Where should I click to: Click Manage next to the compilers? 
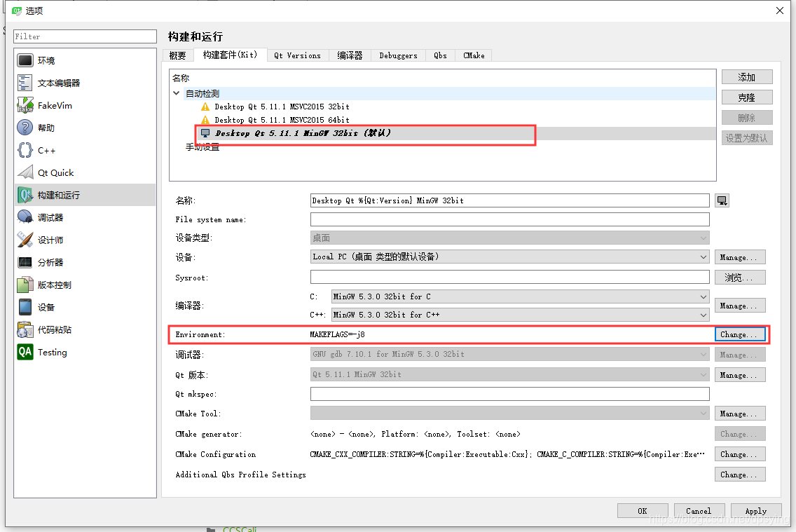pyautogui.click(x=740, y=306)
